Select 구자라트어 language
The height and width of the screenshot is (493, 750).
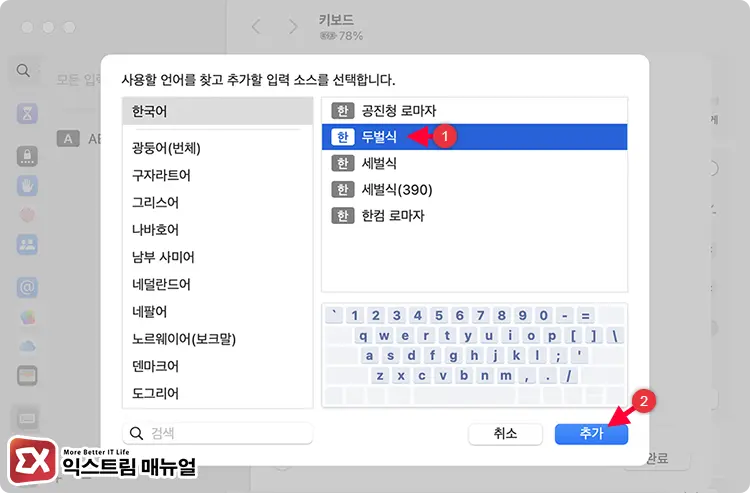[218, 175]
